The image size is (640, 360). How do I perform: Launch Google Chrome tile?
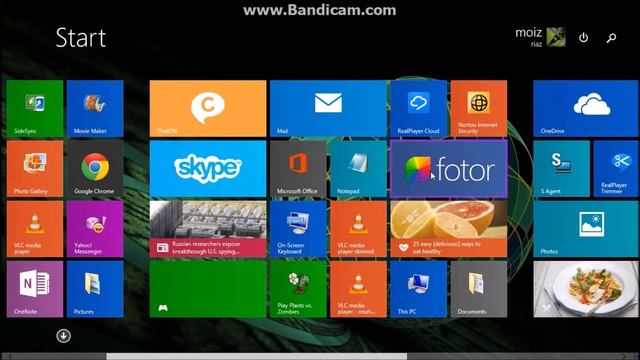click(x=95, y=169)
